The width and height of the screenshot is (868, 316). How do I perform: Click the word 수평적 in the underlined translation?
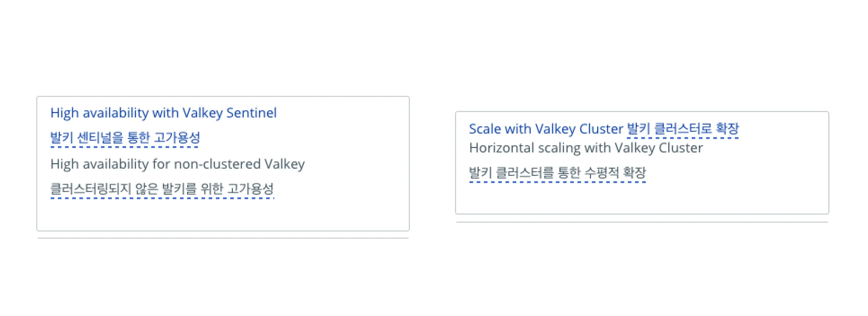tap(601, 173)
